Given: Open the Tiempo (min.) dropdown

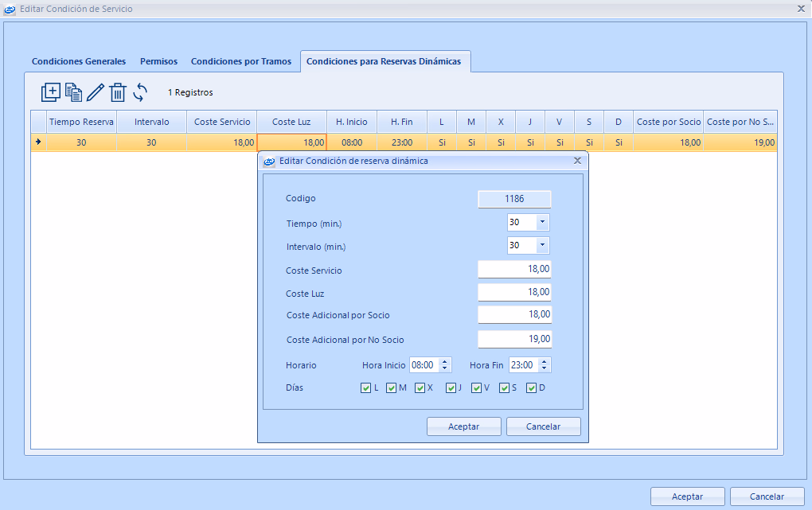Looking at the screenshot, I should 542,223.
